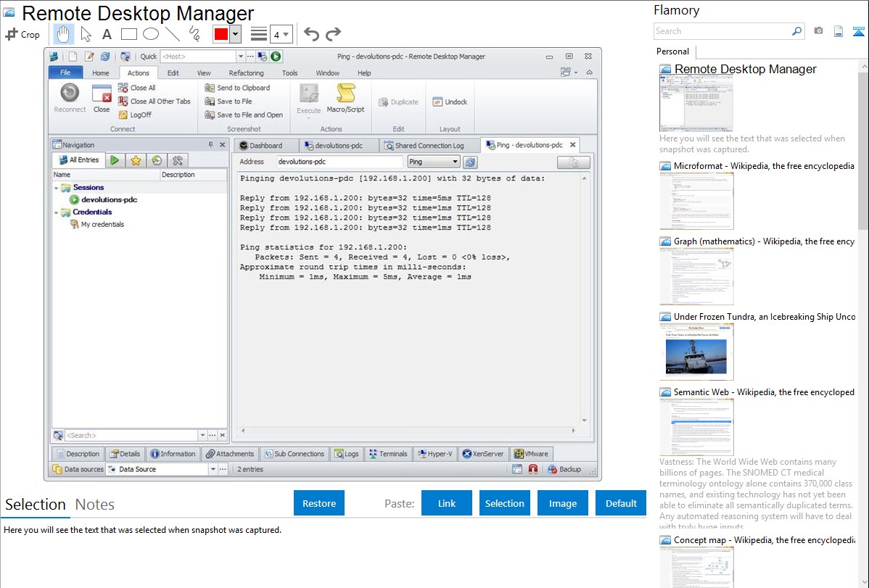Open the File ribbon tab
This screenshot has height=588, width=869.
tap(65, 73)
